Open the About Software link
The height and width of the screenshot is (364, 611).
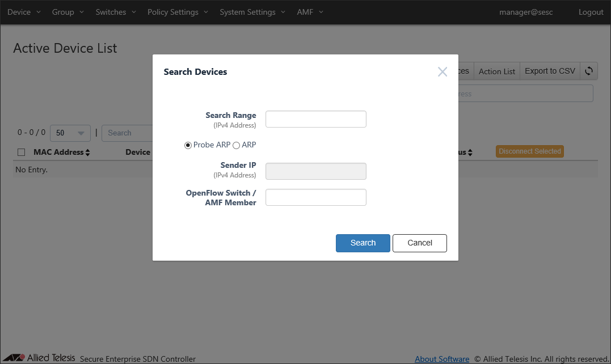click(442, 359)
